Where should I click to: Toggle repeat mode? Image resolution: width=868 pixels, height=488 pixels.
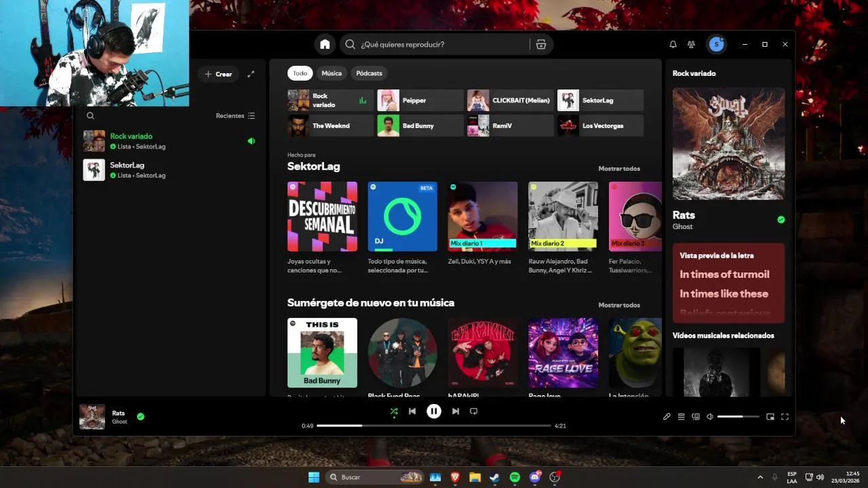coord(474,411)
